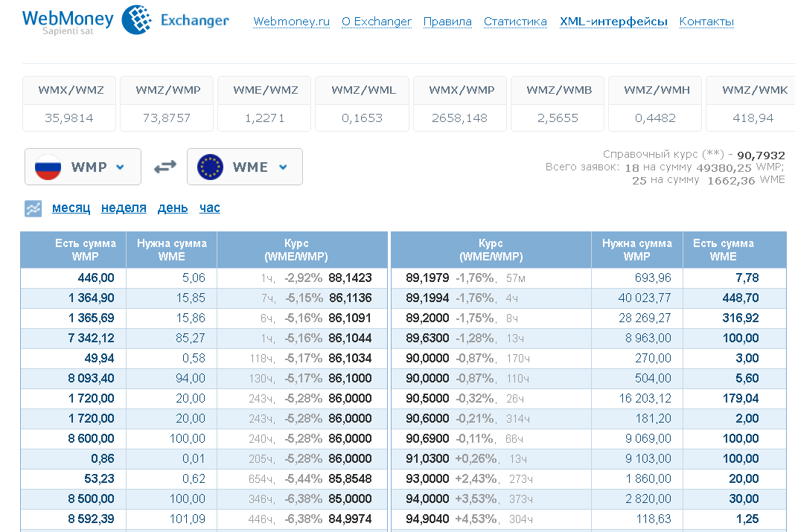Click the 448,70 WME amount

click(741, 298)
